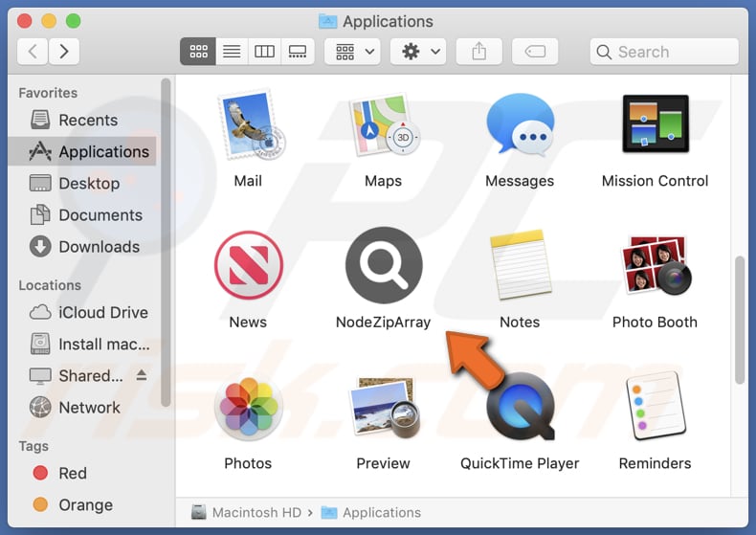
Task: Open Network in the sidebar
Action: click(x=82, y=408)
